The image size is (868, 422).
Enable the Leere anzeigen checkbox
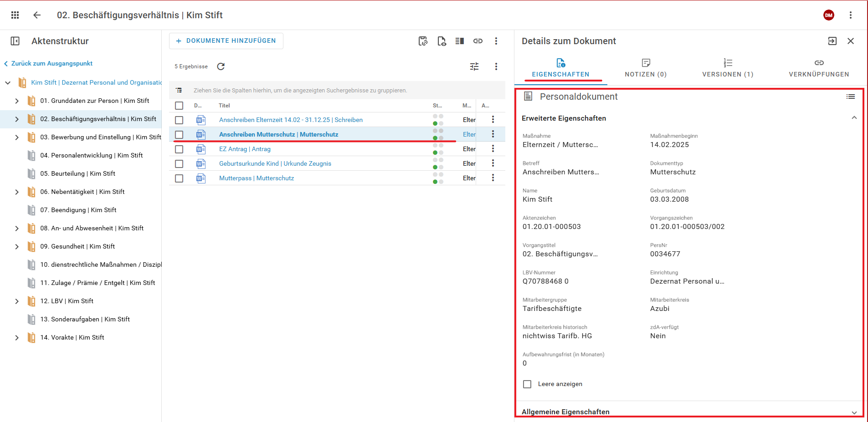coord(527,384)
